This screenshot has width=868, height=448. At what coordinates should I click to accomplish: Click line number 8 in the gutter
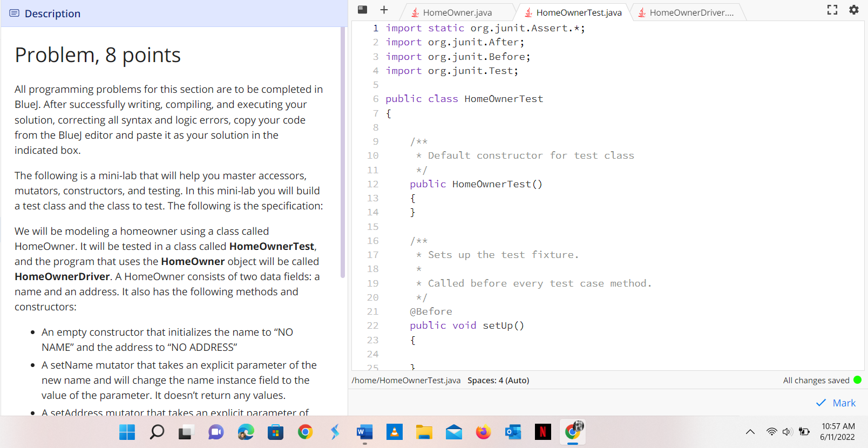[x=376, y=127]
